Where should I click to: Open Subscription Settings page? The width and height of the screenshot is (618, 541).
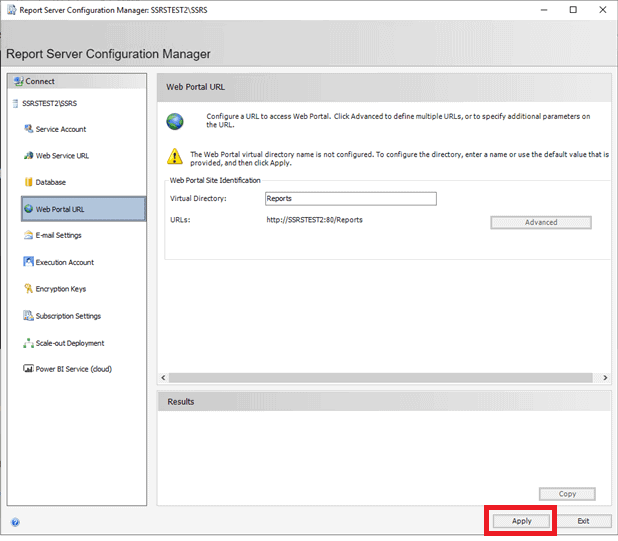point(68,316)
